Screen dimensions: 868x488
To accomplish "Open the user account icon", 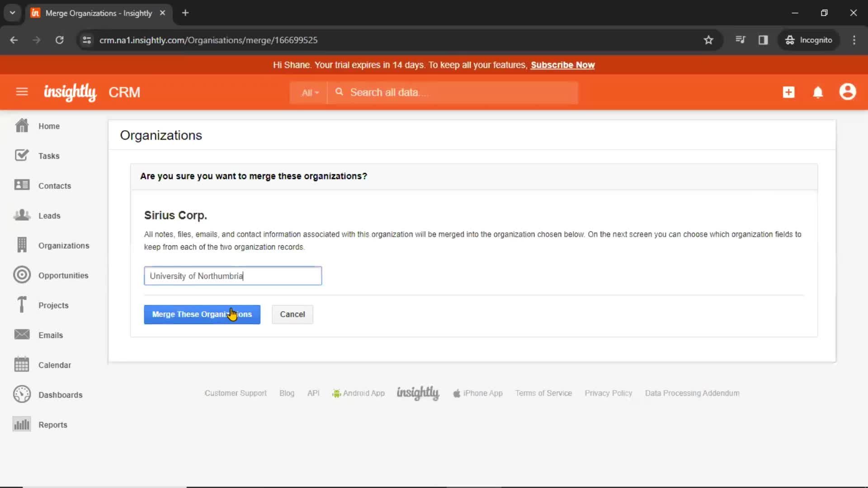I will coord(848,92).
